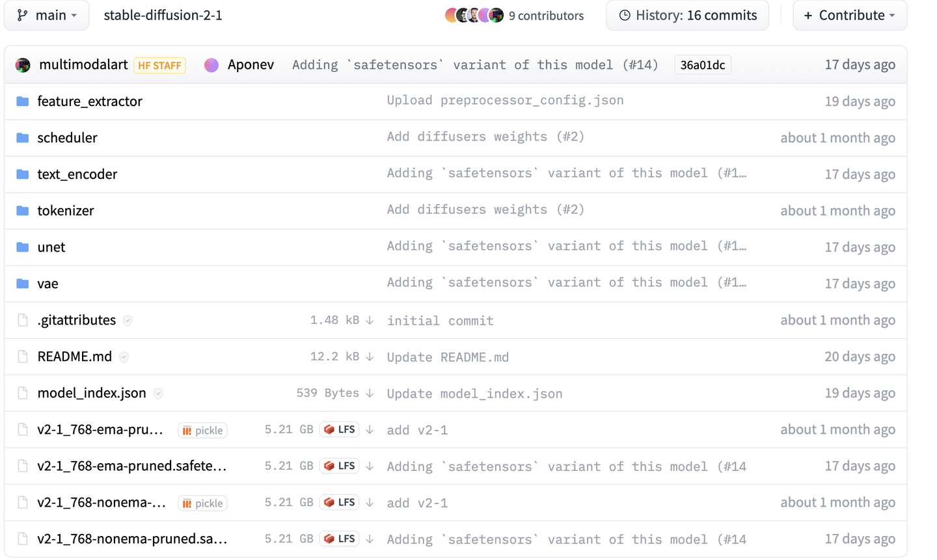Click the LFS badge on the v2-1_768-ema-pruned.safete… row

pos(339,466)
